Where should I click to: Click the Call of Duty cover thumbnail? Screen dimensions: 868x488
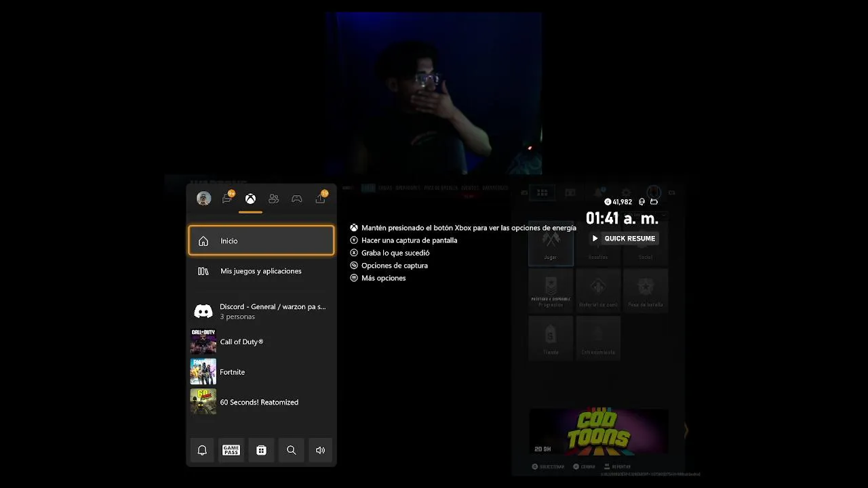click(203, 342)
